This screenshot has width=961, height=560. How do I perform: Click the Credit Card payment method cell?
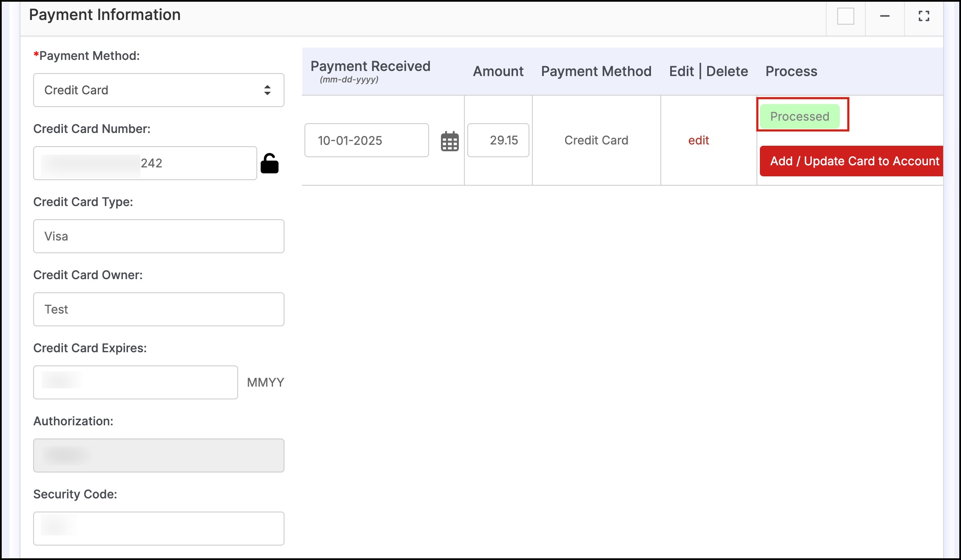[x=596, y=141]
